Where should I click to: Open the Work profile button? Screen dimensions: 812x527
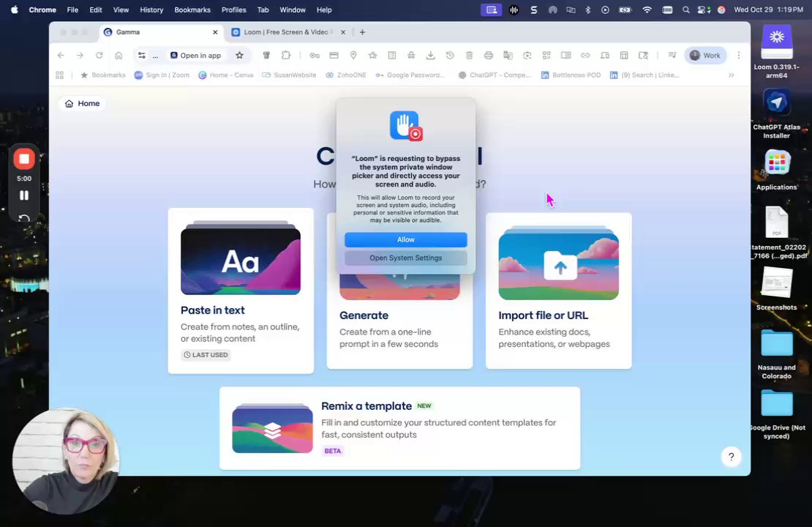[x=705, y=56]
